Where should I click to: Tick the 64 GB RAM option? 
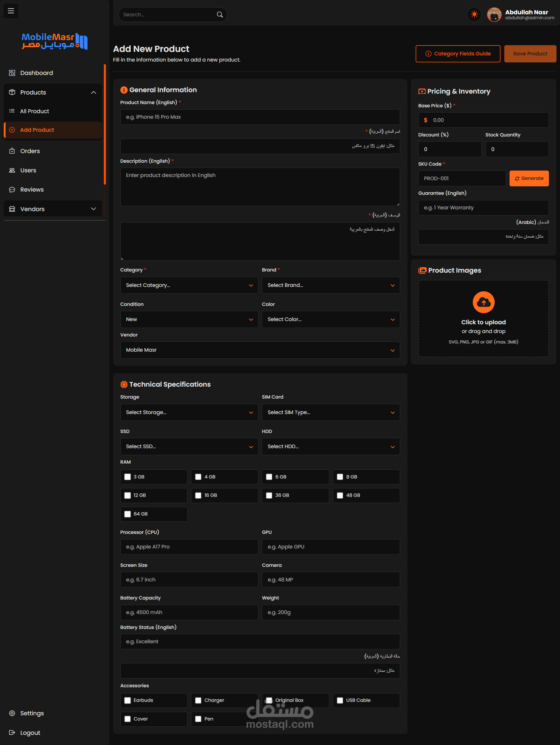coord(127,513)
